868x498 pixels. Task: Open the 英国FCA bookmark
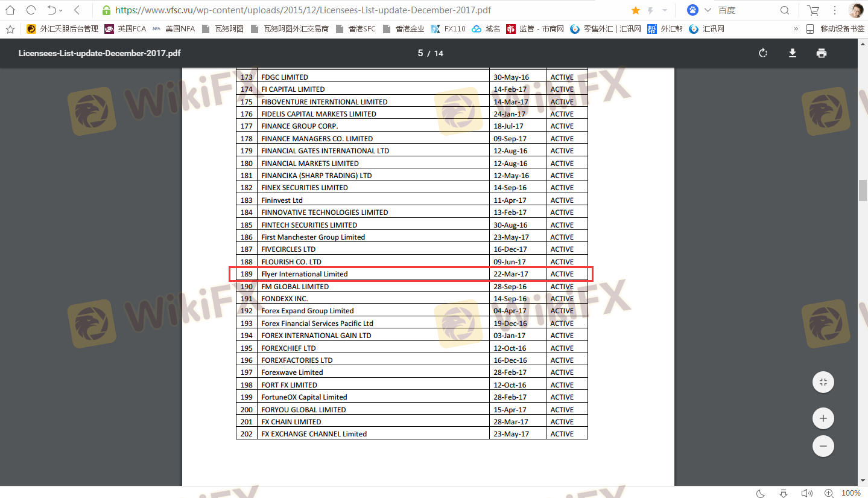[125, 28]
